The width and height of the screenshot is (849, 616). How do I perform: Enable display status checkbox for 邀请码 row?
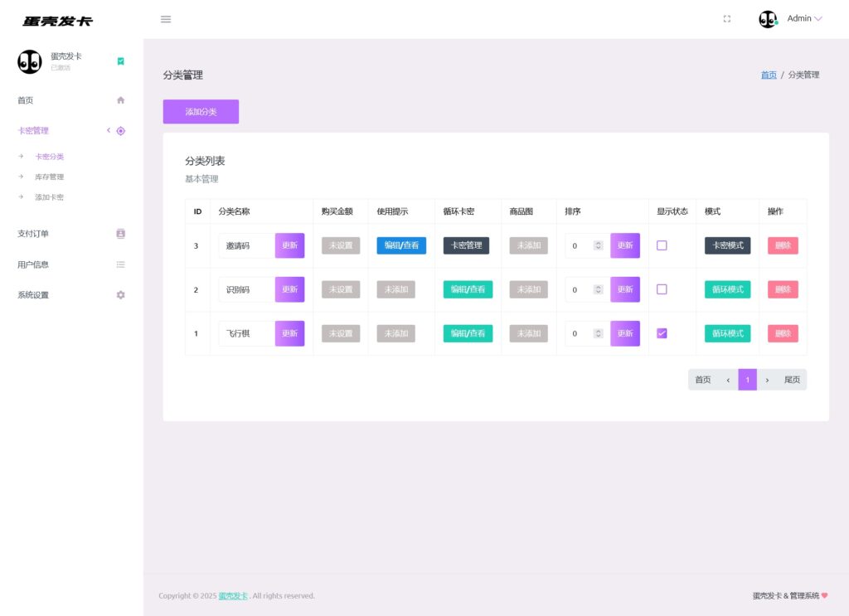tap(662, 245)
